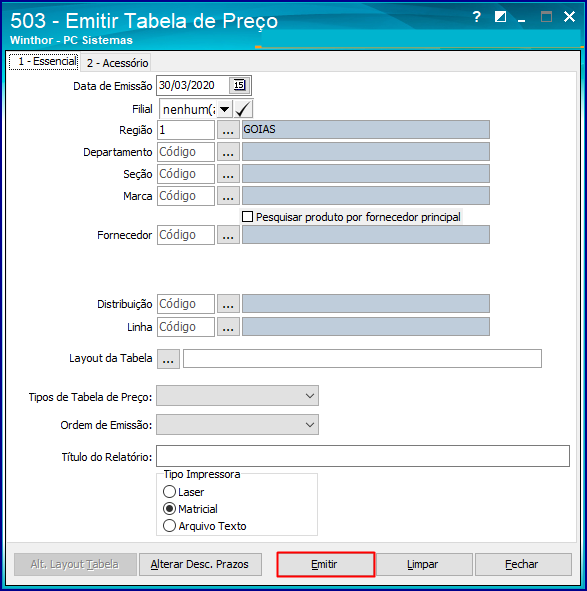
Task: Select the Laser printer option
Action: tap(169, 491)
